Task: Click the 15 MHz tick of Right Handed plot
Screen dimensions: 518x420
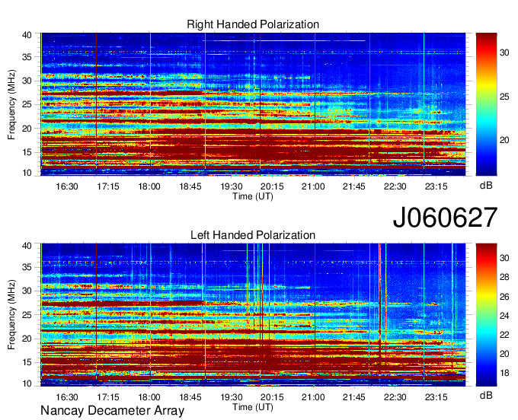Action: point(27,152)
